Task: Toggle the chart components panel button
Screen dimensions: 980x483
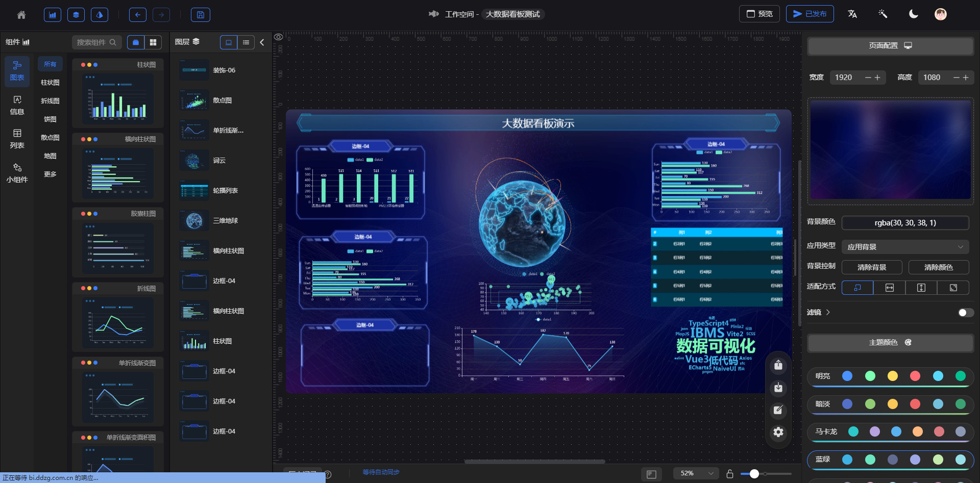Action: [52, 15]
